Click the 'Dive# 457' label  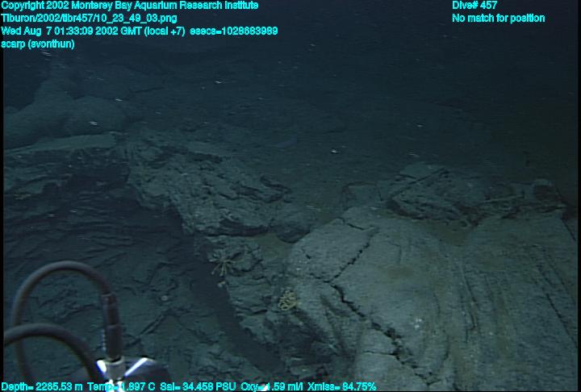point(474,6)
